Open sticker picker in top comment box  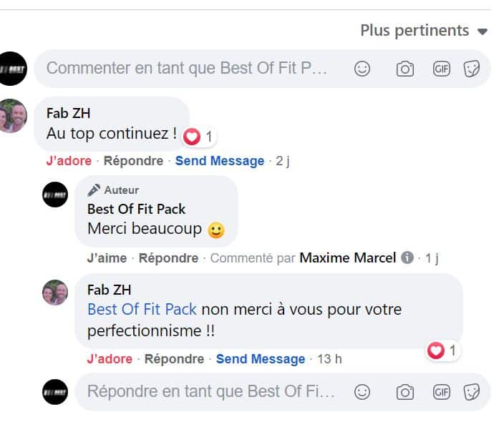[471, 69]
